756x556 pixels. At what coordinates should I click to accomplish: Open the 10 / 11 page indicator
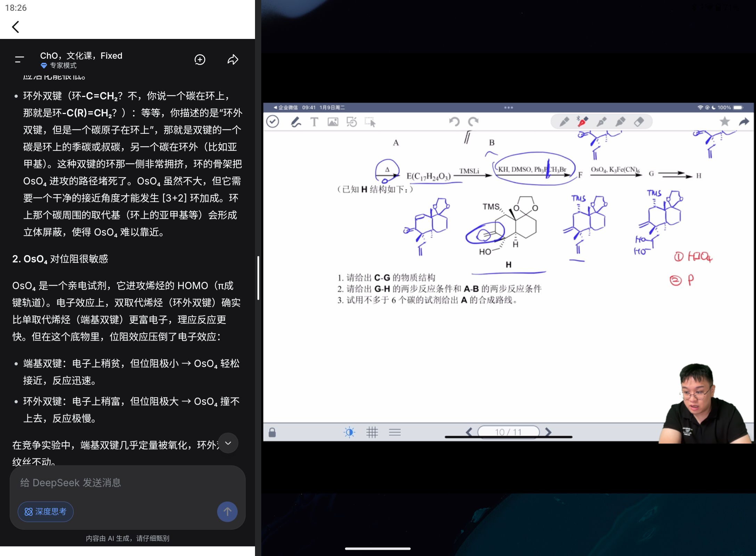[x=508, y=432]
